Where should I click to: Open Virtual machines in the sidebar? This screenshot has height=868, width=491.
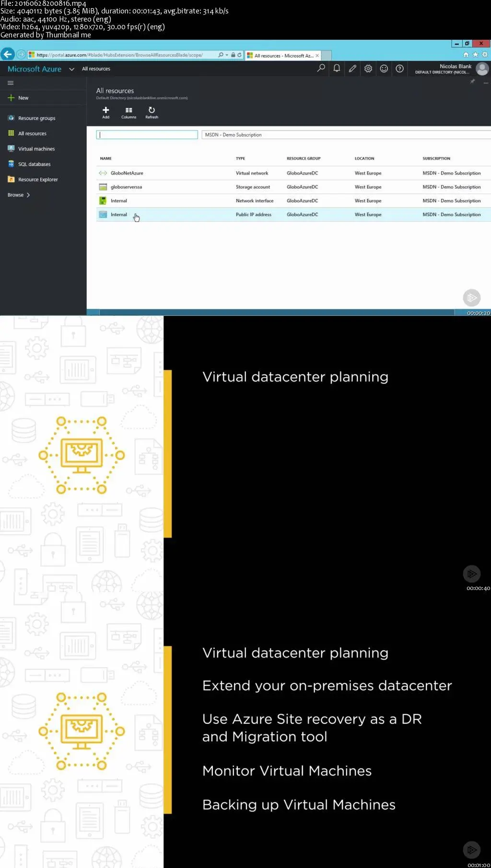(36, 149)
